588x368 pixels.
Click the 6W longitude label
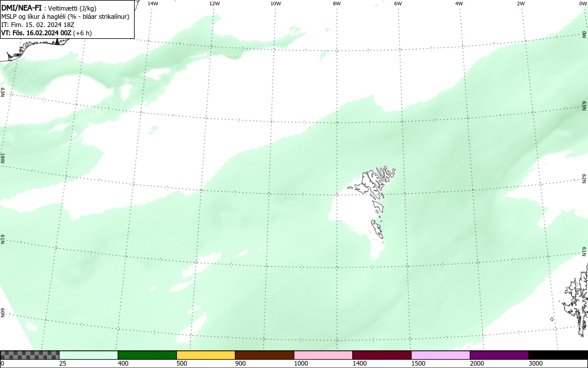[x=398, y=4]
